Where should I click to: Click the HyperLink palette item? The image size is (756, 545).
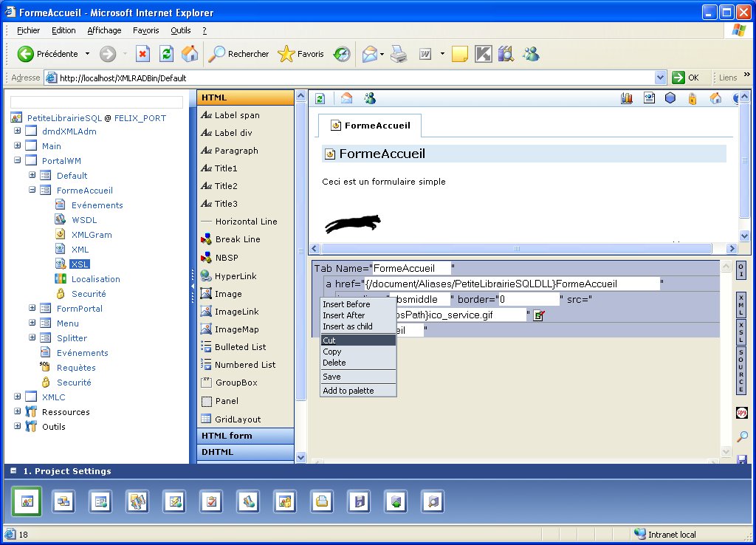point(236,276)
